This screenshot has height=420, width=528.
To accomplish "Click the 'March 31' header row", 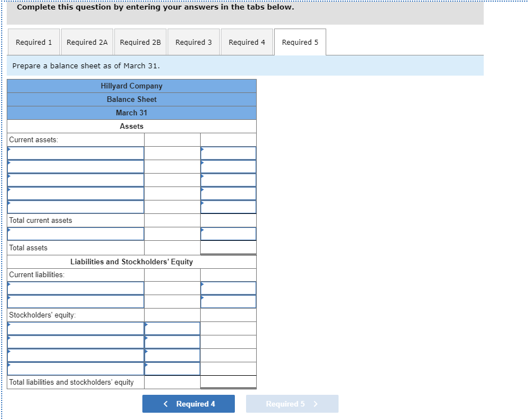I will point(132,113).
